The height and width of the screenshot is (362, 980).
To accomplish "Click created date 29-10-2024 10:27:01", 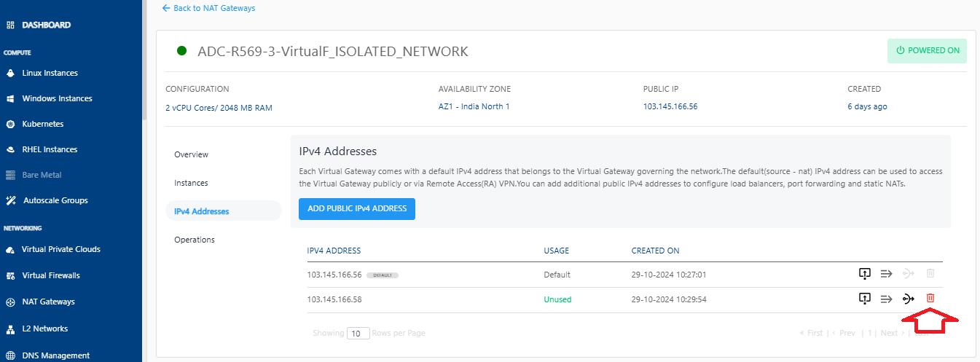I will tap(669, 275).
